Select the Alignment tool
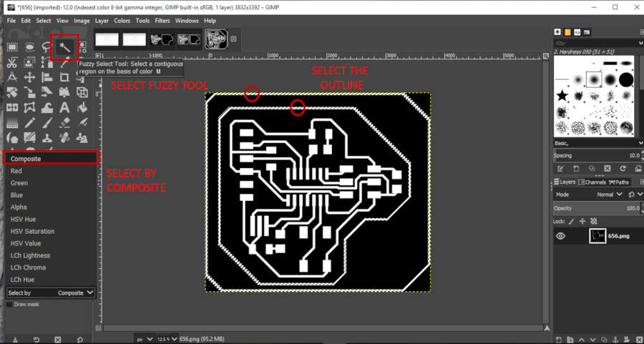This screenshot has width=644, height=344. click(x=47, y=77)
